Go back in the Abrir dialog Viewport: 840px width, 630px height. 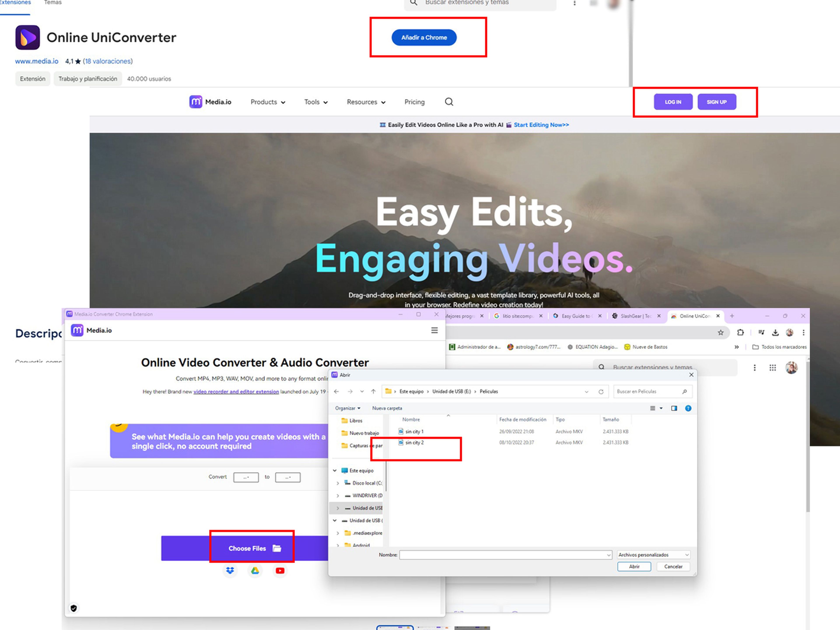(336, 392)
